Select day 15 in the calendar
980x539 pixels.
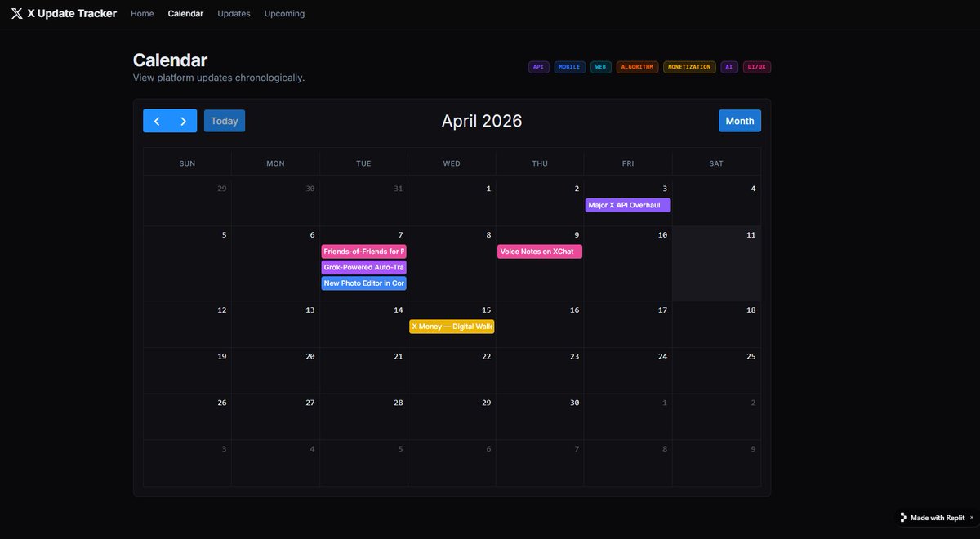pos(486,310)
